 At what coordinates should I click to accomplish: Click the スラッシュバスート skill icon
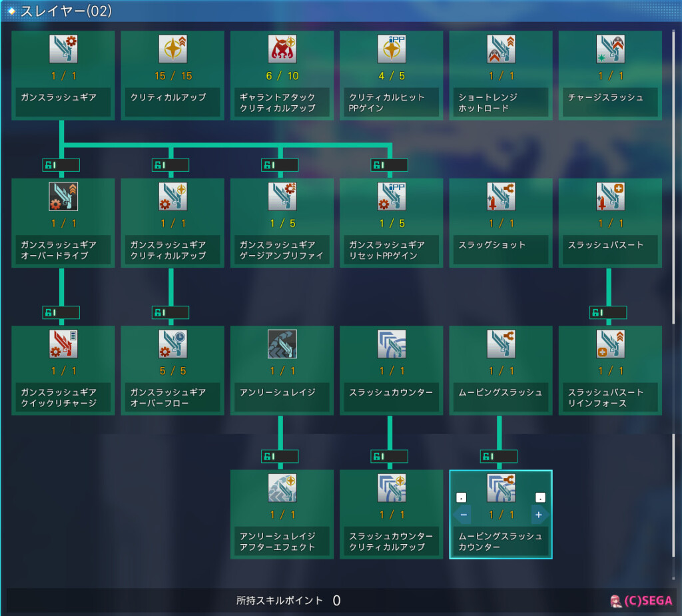[609, 197]
